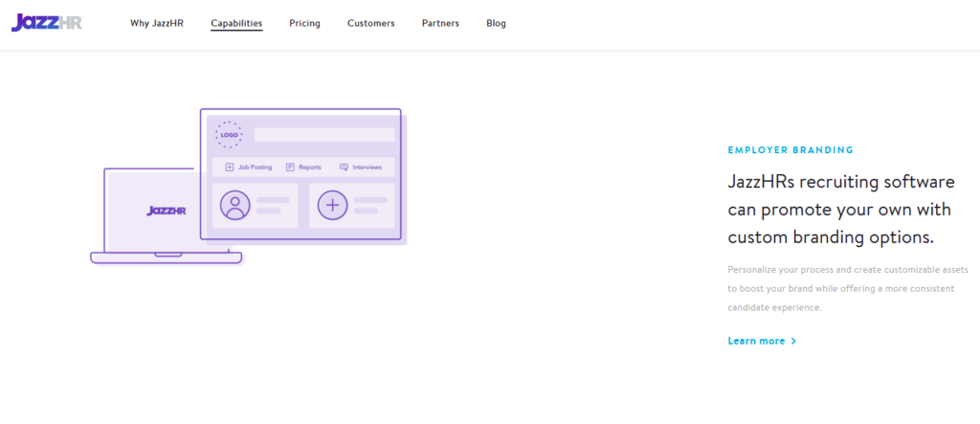
Task: Click the JazzHR logo on the laptop screen
Action: pyautogui.click(x=167, y=211)
